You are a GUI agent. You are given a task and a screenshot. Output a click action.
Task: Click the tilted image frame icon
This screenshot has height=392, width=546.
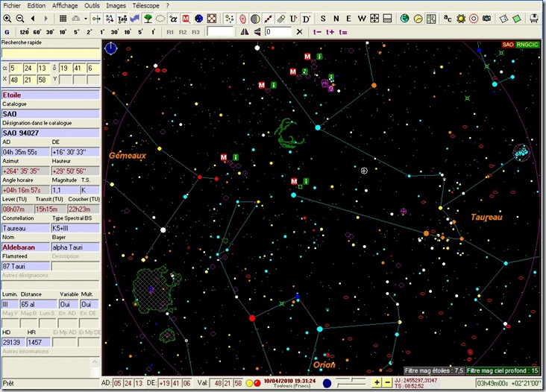click(x=504, y=19)
